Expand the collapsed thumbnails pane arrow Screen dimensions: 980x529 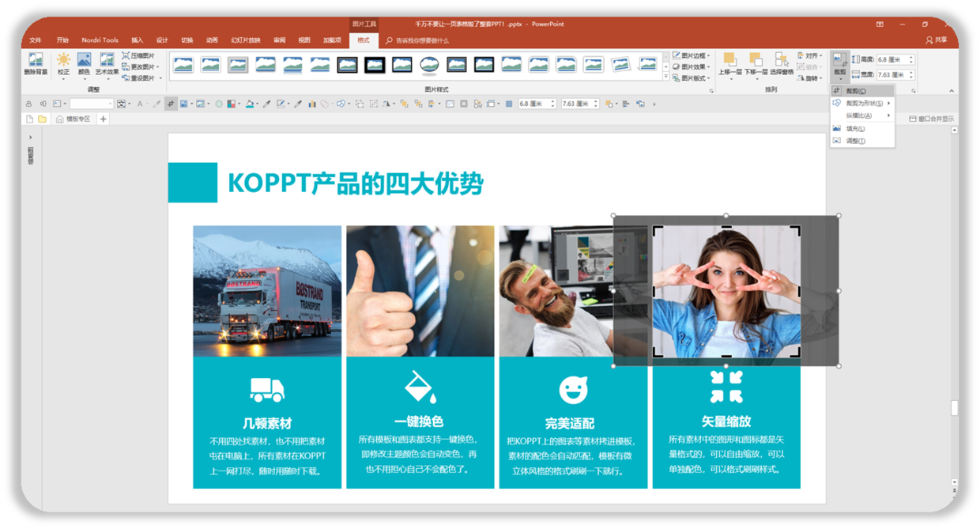click(x=31, y=137)
